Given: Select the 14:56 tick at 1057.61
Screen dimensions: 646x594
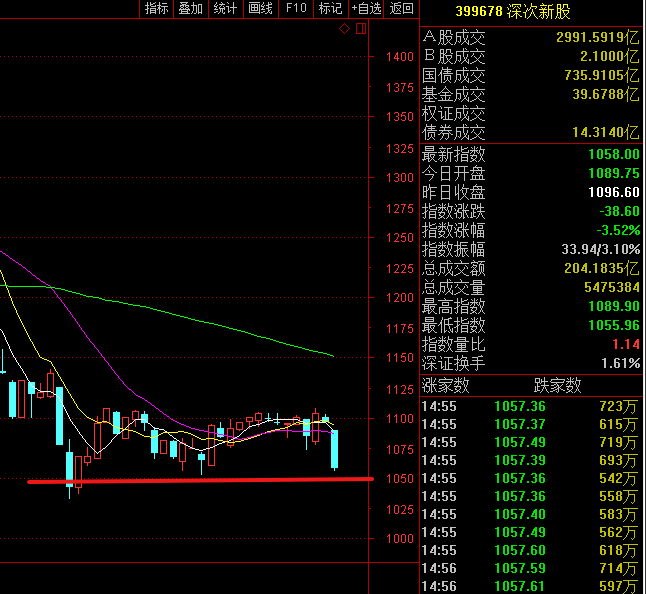Looking at the screenshot, I should 530,586.
